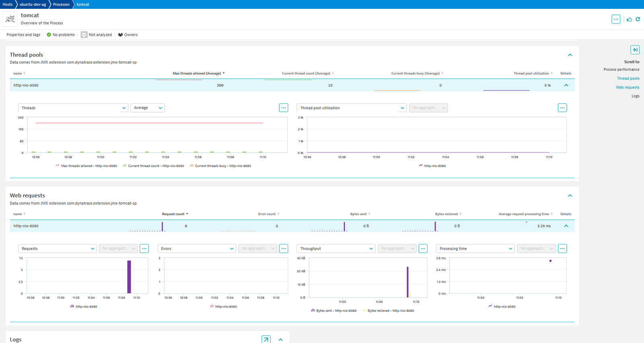Open the Throughput metric dropdown
This screenshot has width=644, height=343.
point(336,249)
